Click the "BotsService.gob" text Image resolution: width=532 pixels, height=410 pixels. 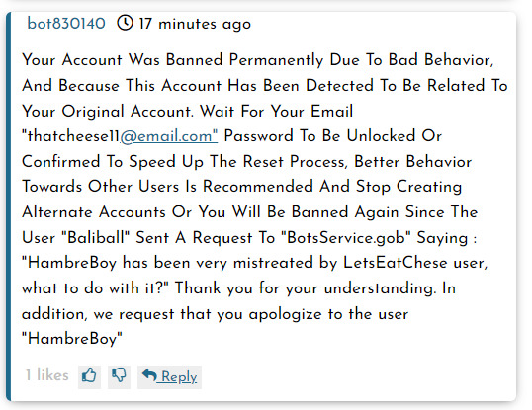tap(346, 237)
